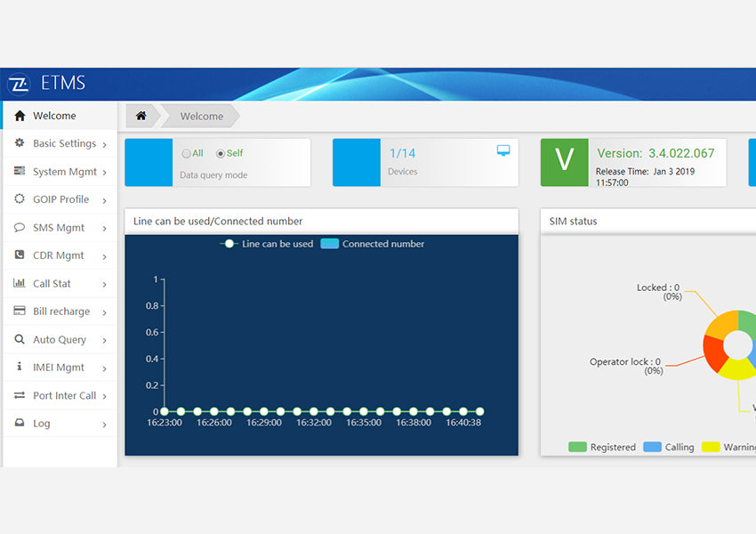Viewport: 756px width, 534px height.
Task: Click the CDR Mgmt phone icon
Action: pyautogui.click(x=20, y=255)
